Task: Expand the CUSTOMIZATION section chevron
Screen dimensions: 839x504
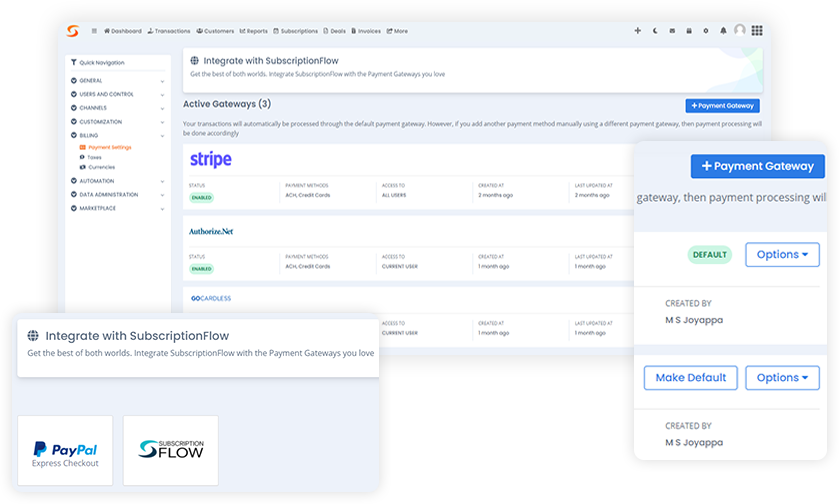Action: coord(162,123)
